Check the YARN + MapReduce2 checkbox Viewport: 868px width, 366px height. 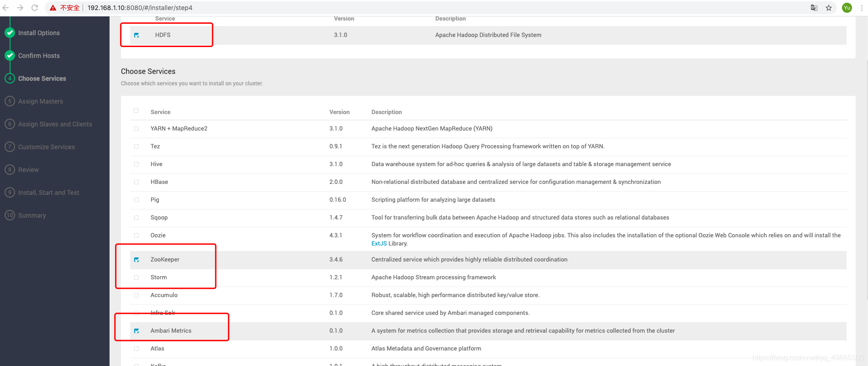(136, 129)
